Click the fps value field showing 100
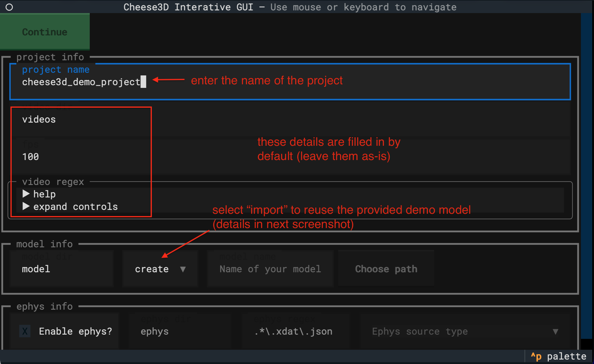594x364 pixels. [30, 156]
